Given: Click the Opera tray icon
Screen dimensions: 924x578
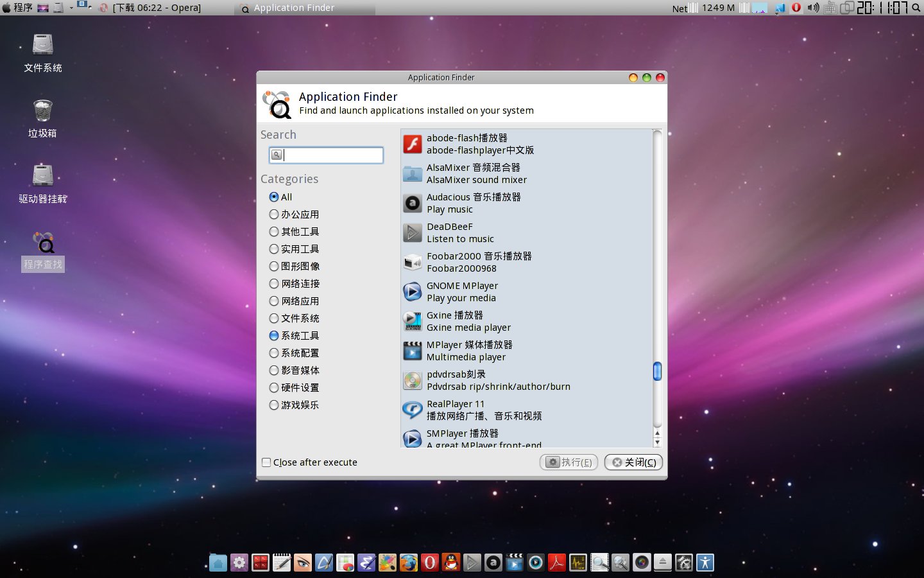Looking at the screenshot, I should (796, 8).
